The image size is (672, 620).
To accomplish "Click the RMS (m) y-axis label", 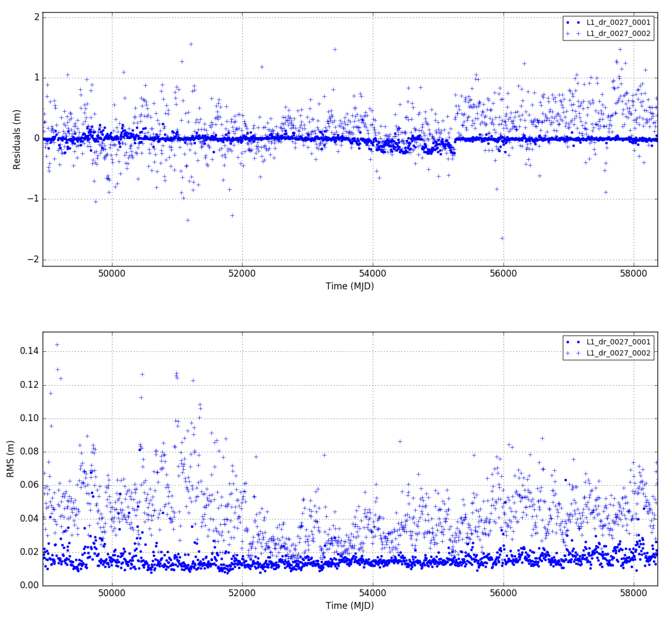I will 10,459.
